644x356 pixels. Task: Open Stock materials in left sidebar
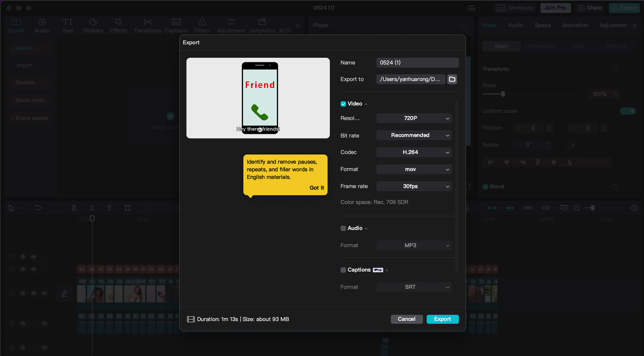(32, 100)
